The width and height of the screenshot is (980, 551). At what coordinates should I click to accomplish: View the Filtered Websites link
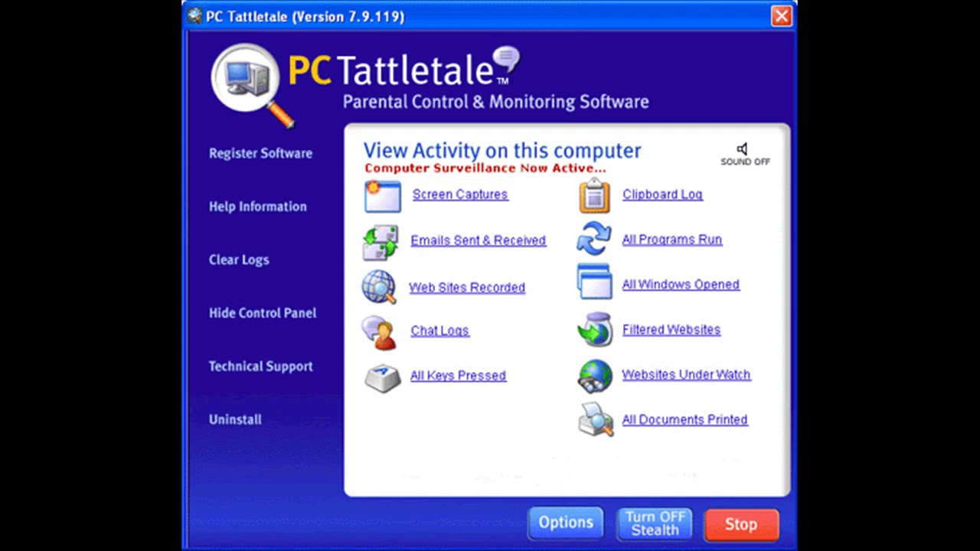point(671,330)
